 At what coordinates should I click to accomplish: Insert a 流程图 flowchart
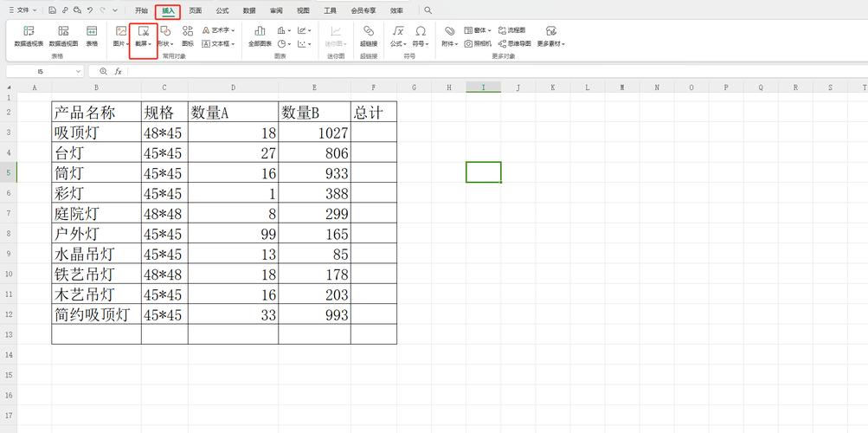coord(511,30)
